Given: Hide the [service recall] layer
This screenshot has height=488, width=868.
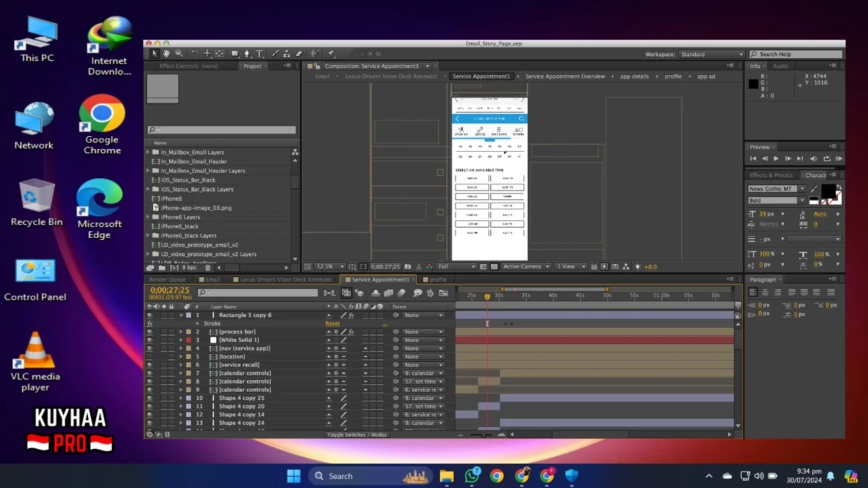Looking at the screenshot, I should click(x=150, y=365).
